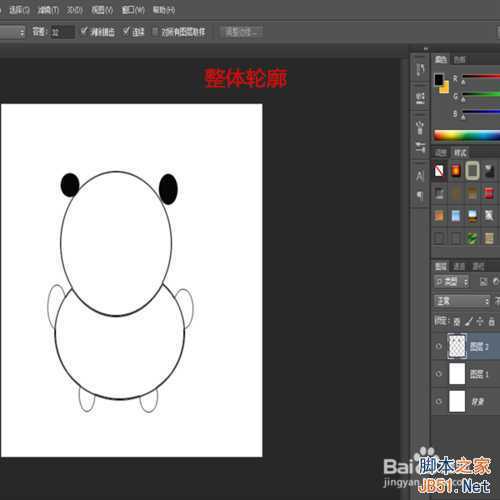Open the 窗口(W) menu

tap(133, 10)
